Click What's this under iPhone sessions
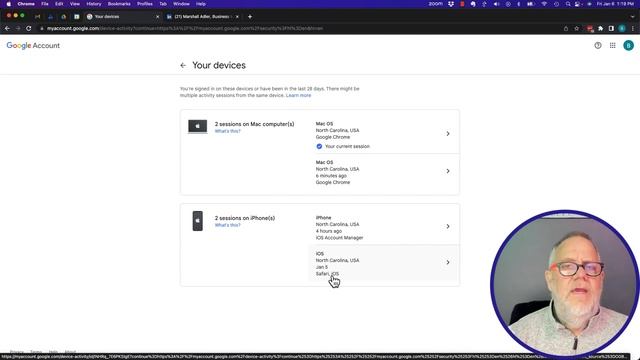The image size is (640, 360). pyautogui.click(x=227, y=225)
